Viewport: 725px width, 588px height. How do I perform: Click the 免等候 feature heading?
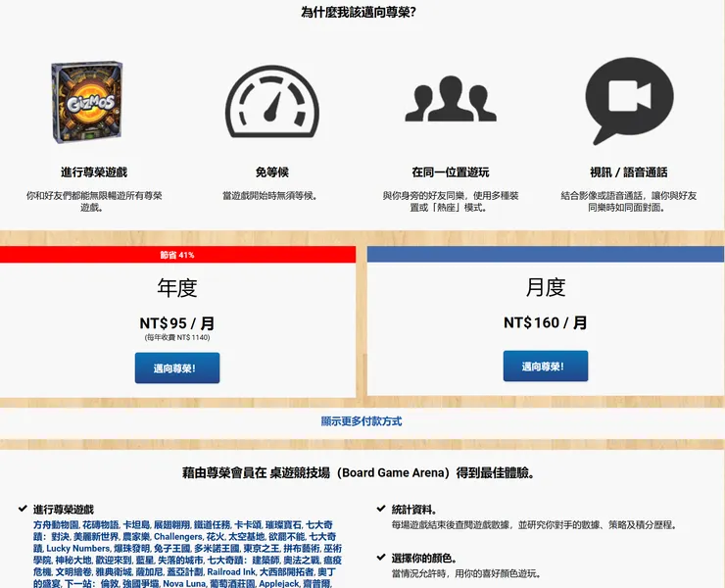tap(272, 172)
